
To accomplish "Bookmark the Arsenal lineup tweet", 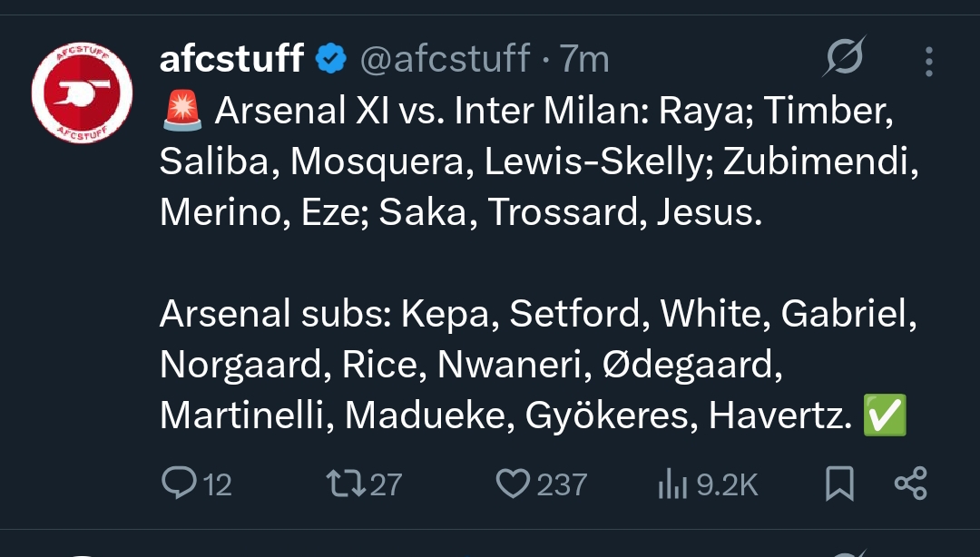I will 839,484.
